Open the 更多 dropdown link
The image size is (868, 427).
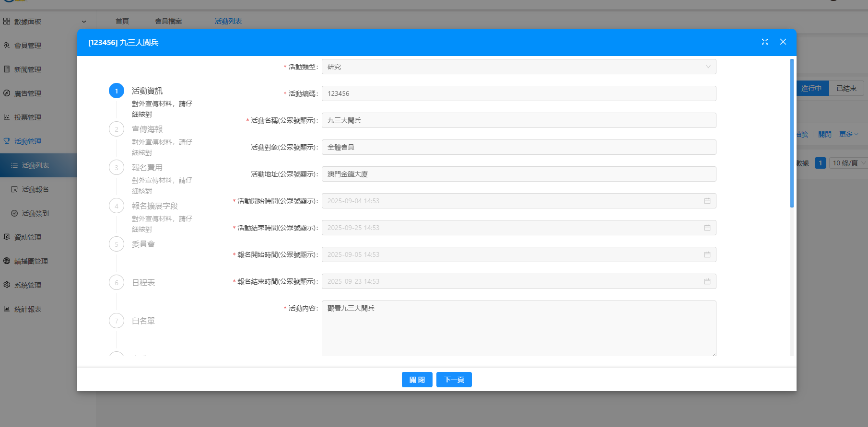[x=848, y=135]
